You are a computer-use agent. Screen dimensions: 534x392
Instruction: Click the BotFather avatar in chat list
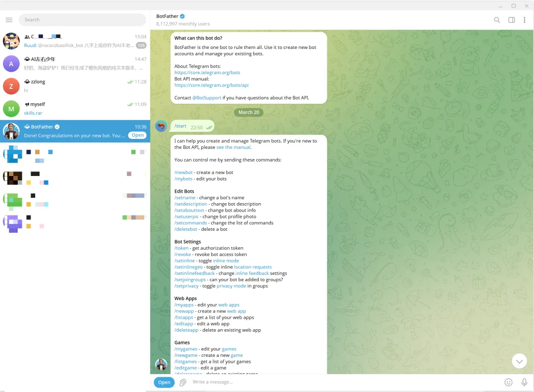point(11,131)
